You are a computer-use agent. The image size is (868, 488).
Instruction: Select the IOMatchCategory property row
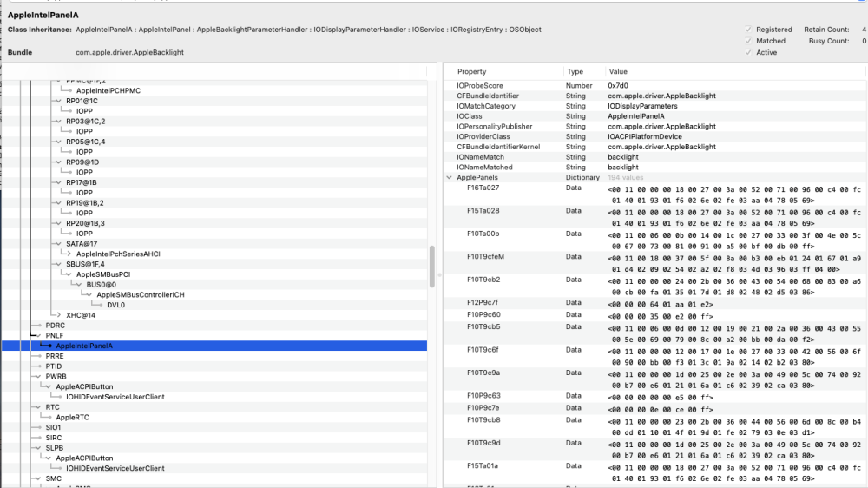(x=654, y=106)
